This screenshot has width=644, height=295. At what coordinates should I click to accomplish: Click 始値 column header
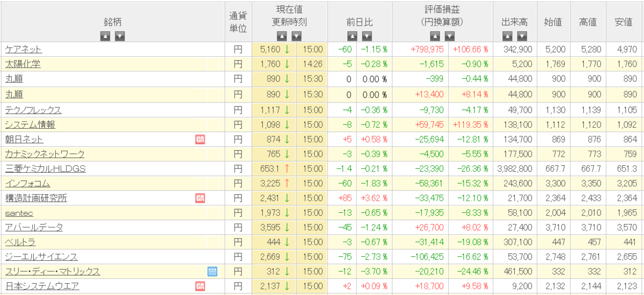553,22
